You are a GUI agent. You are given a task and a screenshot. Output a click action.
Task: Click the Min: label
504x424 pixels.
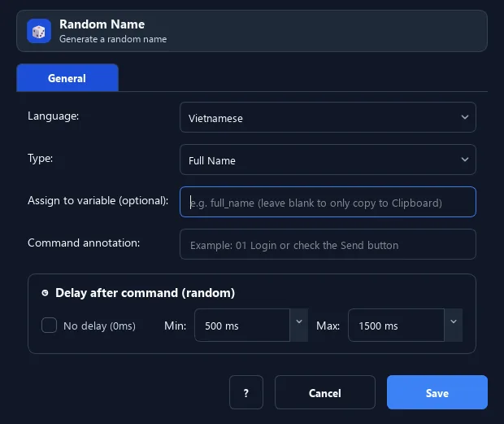tap(175, 326)
